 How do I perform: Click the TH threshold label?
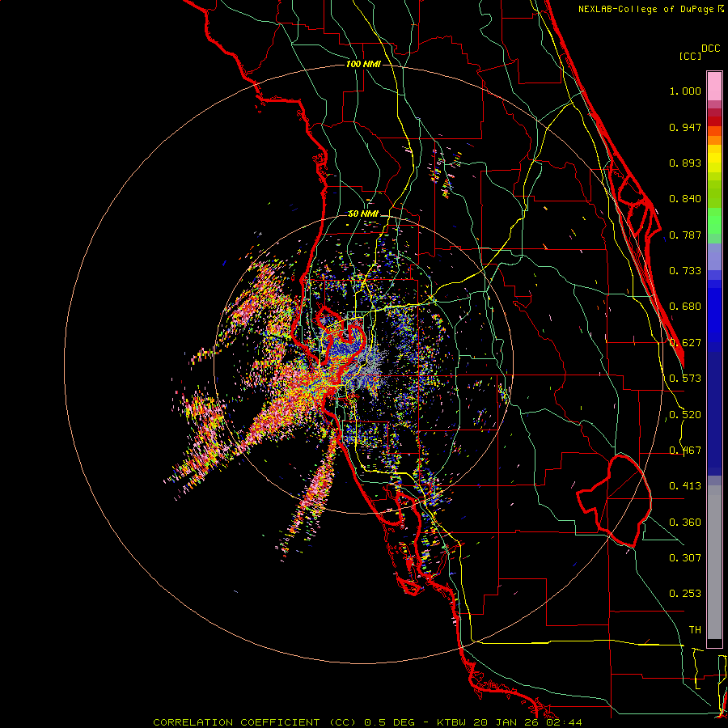coord(695,630)
